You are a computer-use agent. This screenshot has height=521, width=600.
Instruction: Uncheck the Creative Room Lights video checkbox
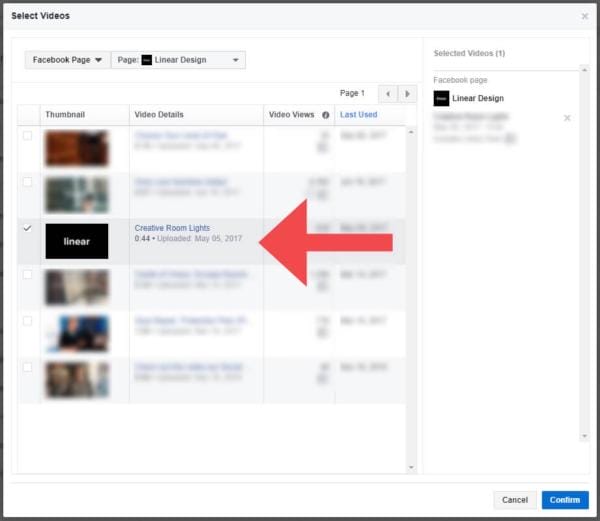[x=28, y=228]
